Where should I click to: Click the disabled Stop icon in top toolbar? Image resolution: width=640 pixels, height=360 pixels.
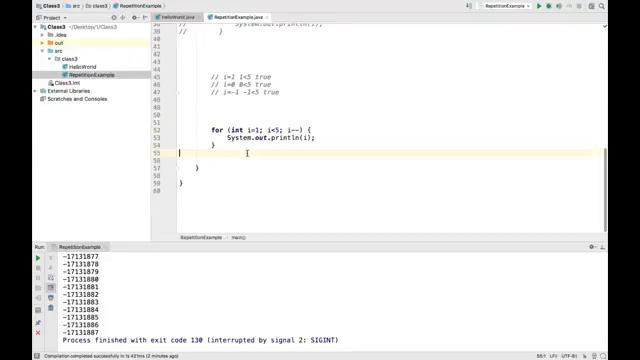click(x=579, y=6)
